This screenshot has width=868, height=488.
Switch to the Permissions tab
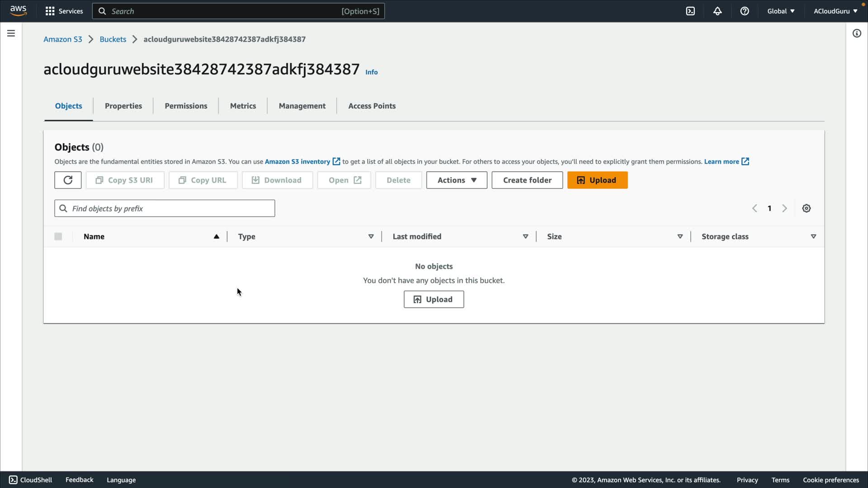pos(186,106)
